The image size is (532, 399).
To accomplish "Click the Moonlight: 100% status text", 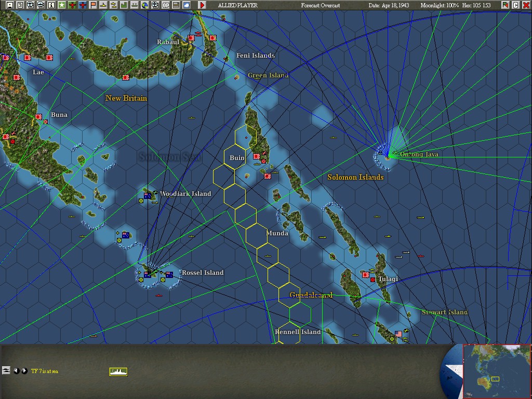I will (440, 5).
